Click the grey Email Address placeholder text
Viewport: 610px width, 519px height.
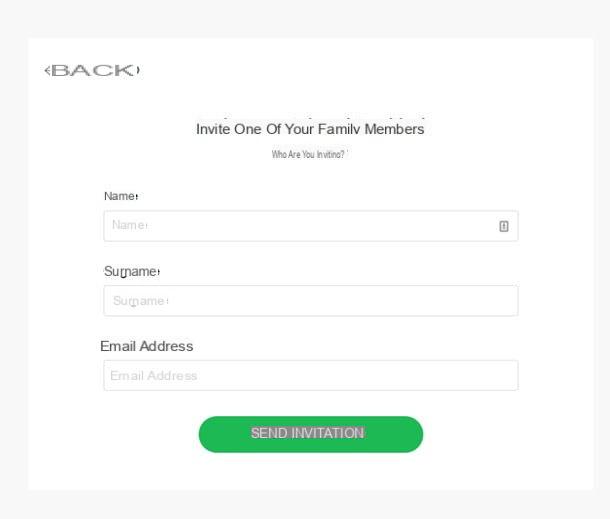coord(154,375)
